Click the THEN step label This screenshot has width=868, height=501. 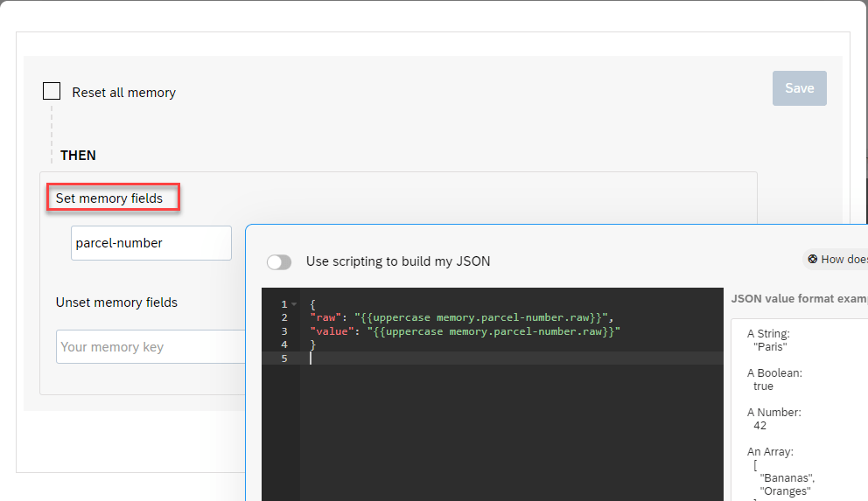coord(78,156)
